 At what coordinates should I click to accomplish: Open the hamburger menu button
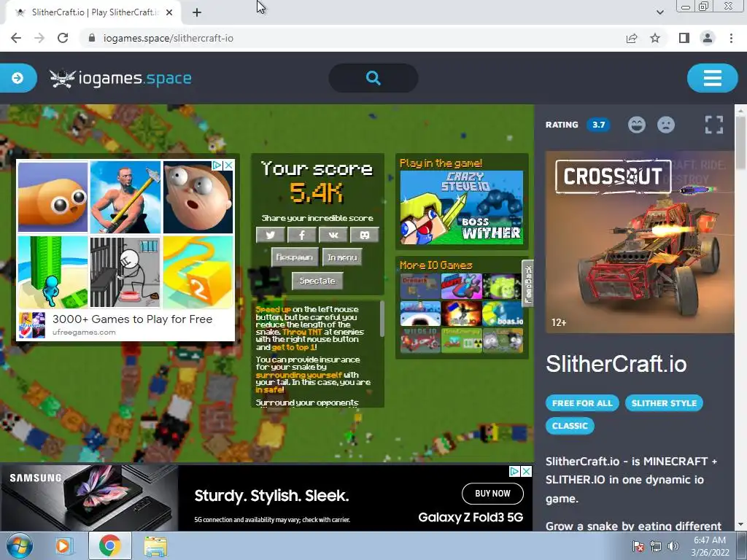click(x=712, y=77)
